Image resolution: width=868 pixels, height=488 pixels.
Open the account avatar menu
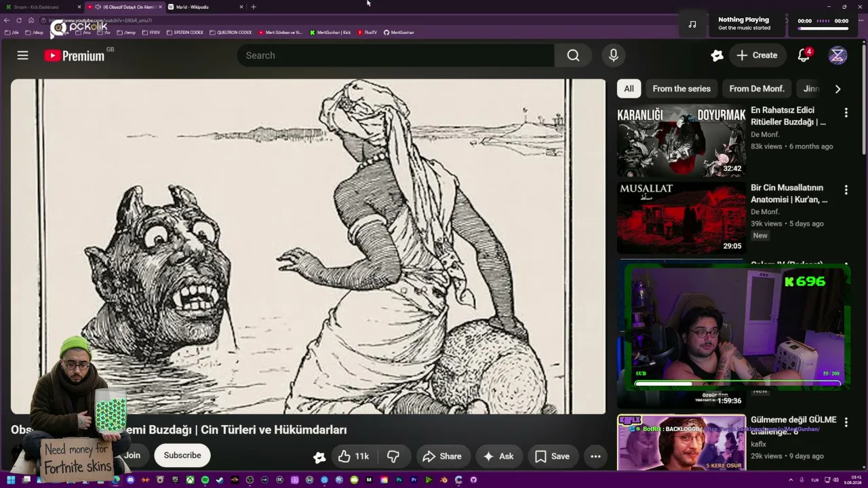click(837, 56)
